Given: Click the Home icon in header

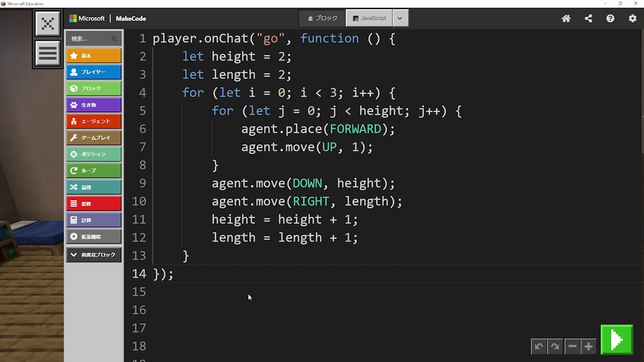Looking at the screenshot, I should pyautogui.click(x=566, y=19).
